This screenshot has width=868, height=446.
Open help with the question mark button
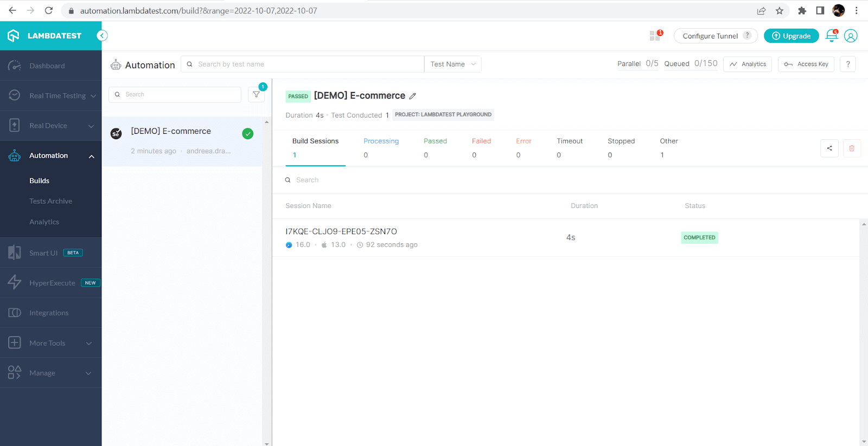847,64
